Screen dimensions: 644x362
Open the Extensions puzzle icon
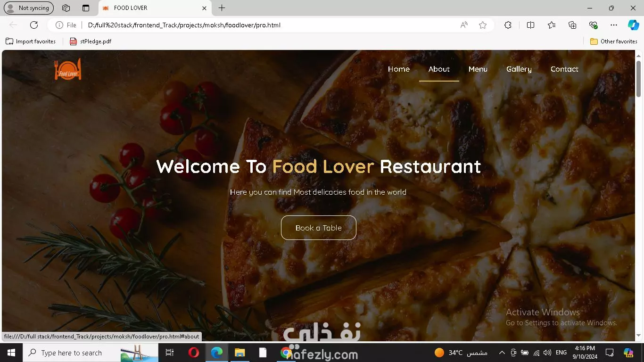pyautogui.click(x=508, y=25)
